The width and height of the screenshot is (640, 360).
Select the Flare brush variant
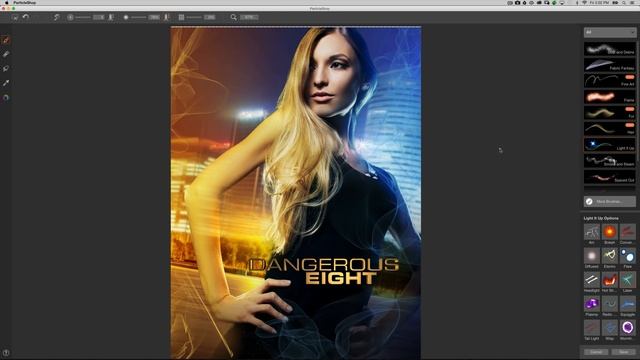pos(627,256)
